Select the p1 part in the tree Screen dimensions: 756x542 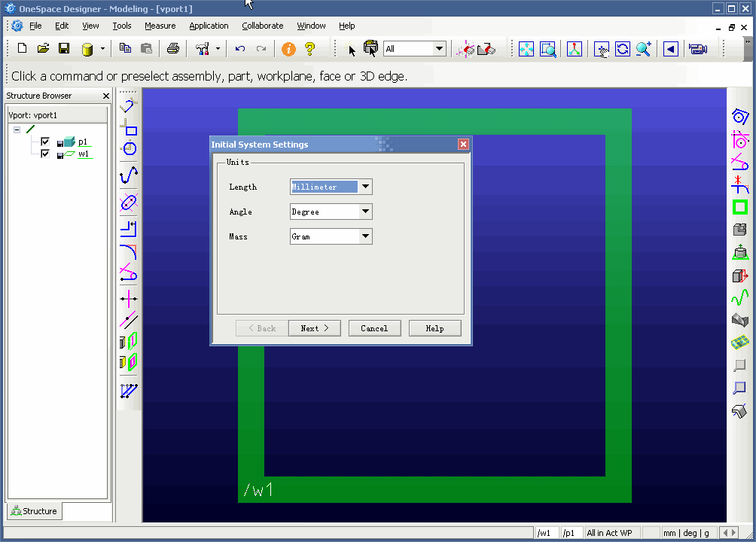coord(83,142)
